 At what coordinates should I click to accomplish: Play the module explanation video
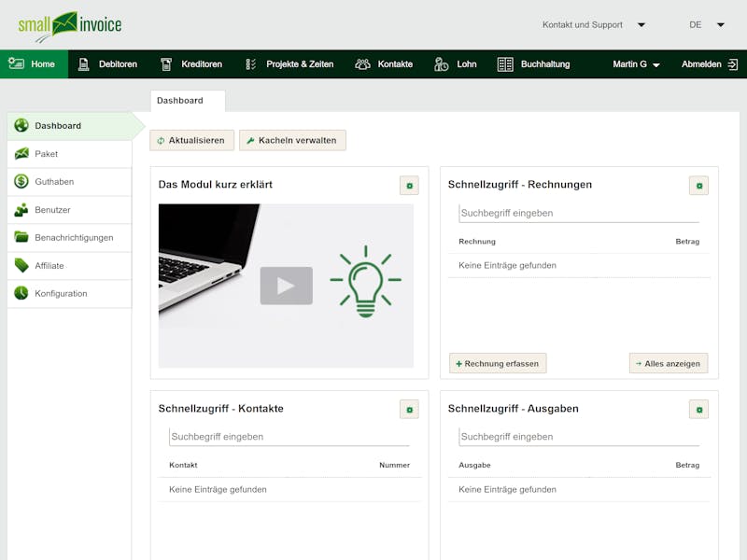pos(286,286)
